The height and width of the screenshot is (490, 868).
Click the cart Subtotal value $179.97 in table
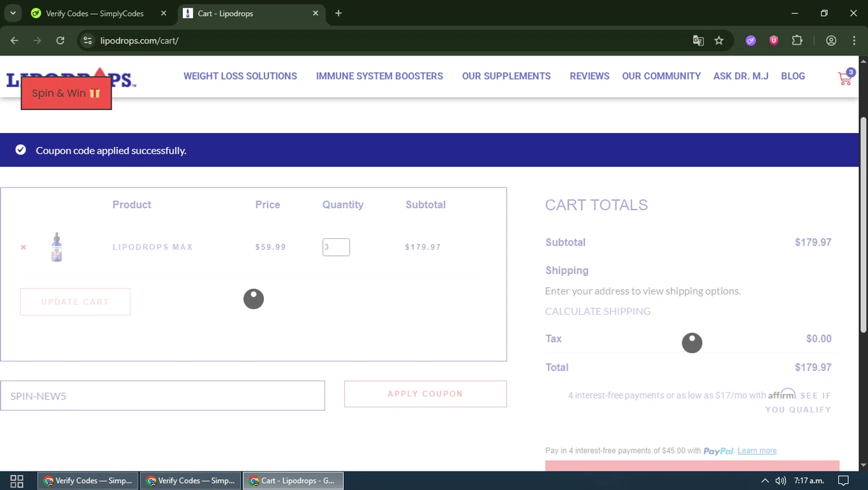pyautogui.click(x=423, y=247)
